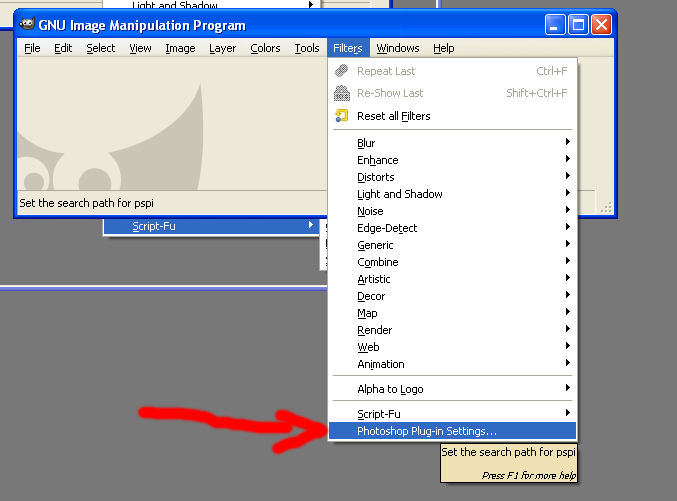The height and width of the screenshot is (501, 677).
Task: Click the arrow next to Enhance
Action: 568,159
